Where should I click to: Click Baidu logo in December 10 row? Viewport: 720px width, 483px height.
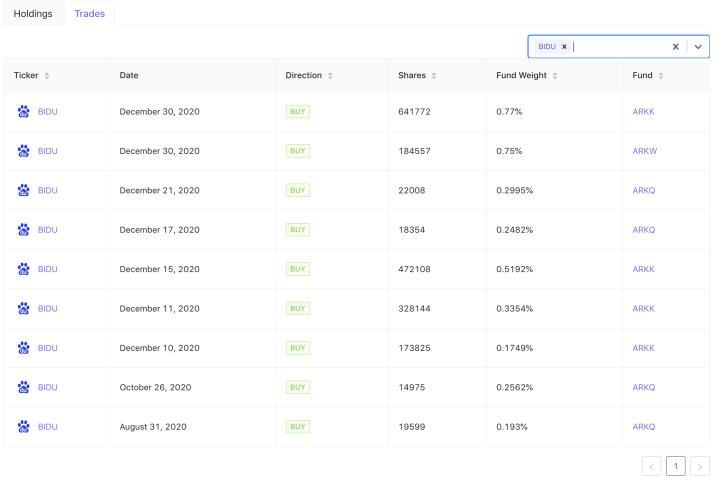pyautogui.click(x=23, y=348)
